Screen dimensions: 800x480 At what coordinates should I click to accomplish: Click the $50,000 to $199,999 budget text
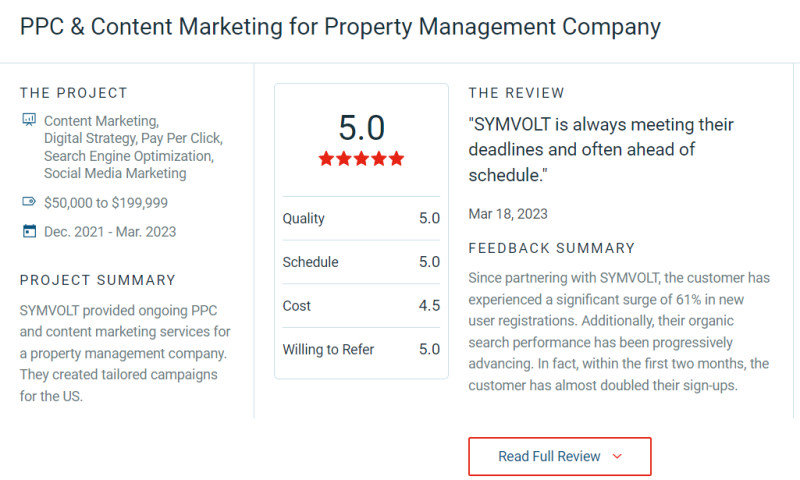tap(106, 203)
